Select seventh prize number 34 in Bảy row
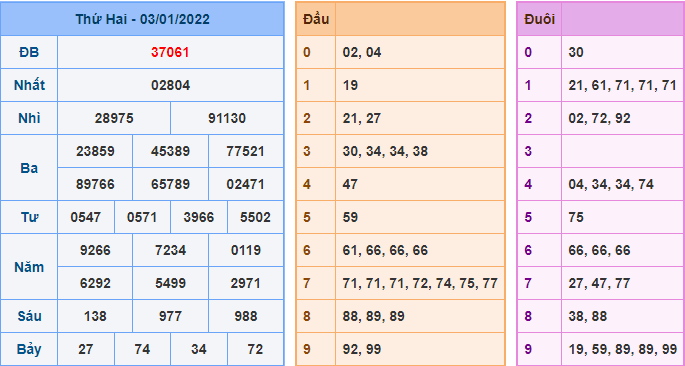685x366 pixels. tap(199, 349)
